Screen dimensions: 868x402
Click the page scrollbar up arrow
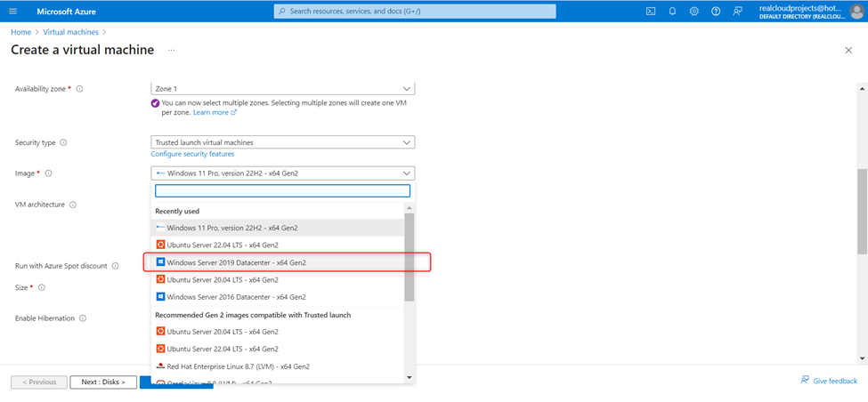pyautogui.click(x=863, y=88)
